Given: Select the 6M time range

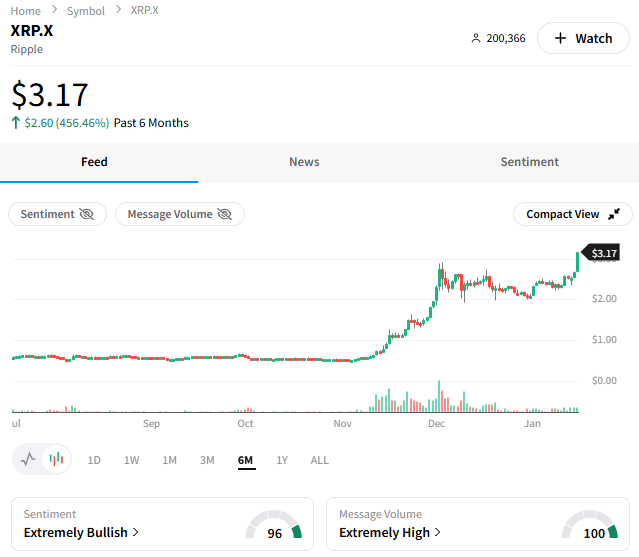Looking at the screenshot, I should (x=245, y=460).
